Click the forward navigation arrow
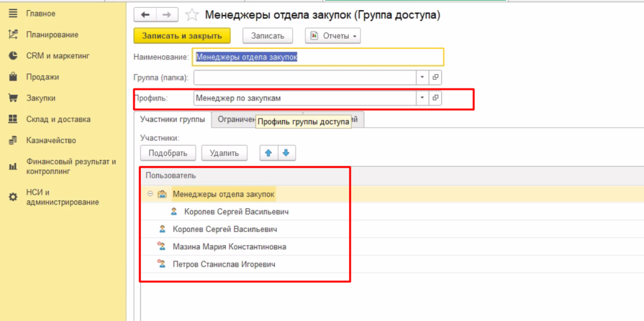The height and width of the screenshot is (321, 644). pyautogui.click(x=167, y=15)
